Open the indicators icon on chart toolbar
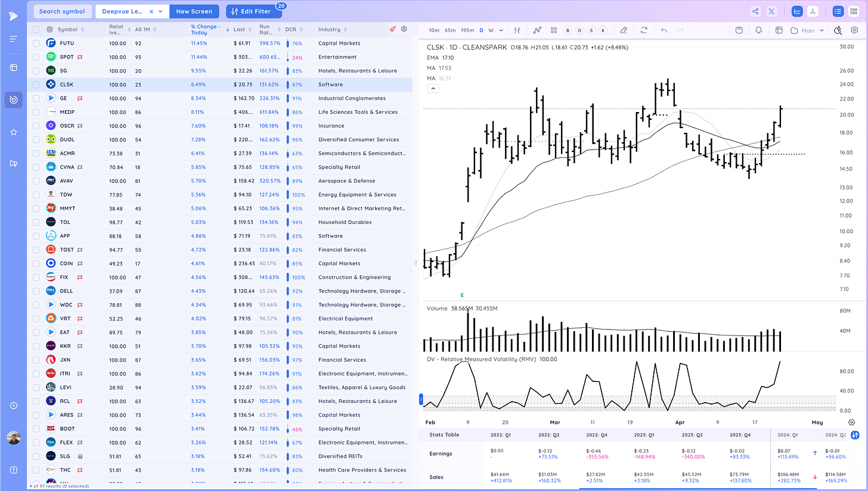This screenshot has height=491, width=868. (537, 30)
